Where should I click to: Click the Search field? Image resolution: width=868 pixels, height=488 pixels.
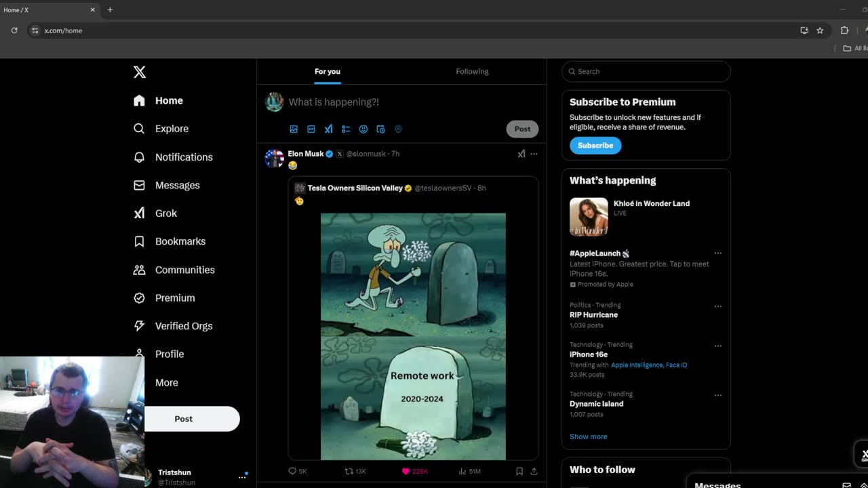tap(646, 71)
